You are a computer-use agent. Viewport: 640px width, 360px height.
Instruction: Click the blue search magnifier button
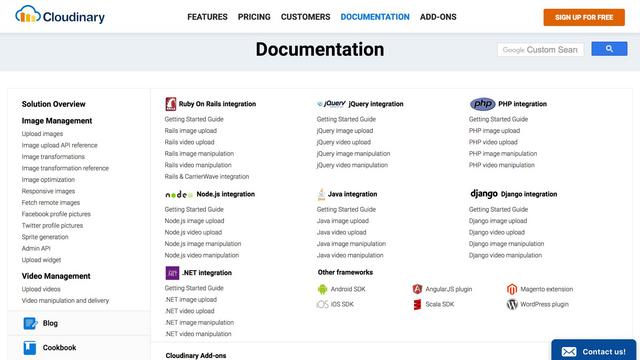tap(609, 49)
